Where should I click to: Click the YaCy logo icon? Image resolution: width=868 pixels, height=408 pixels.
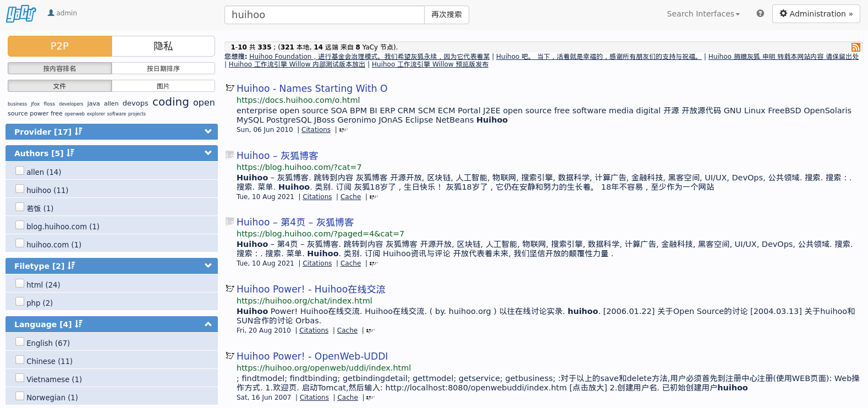coord(21,14)
